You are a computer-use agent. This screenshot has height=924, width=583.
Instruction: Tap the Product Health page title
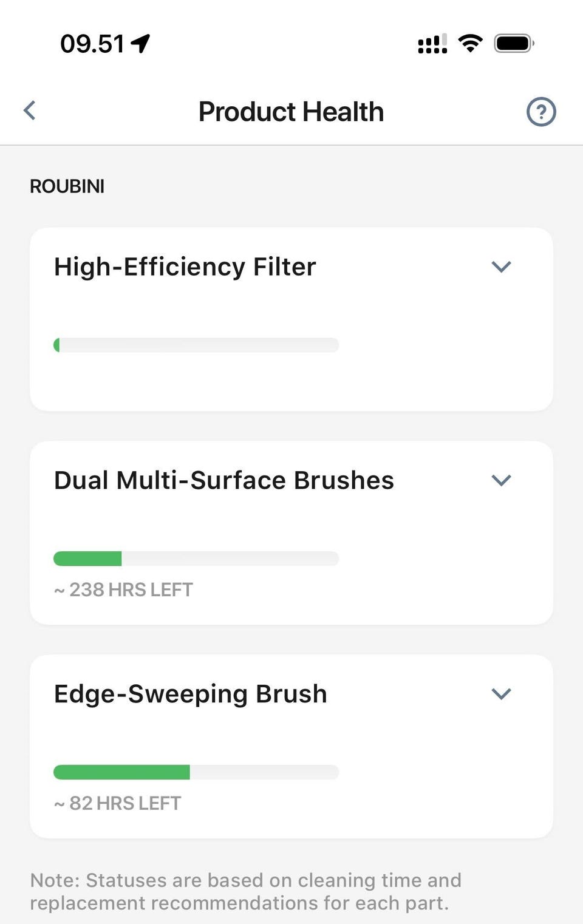tap(291, 112)
